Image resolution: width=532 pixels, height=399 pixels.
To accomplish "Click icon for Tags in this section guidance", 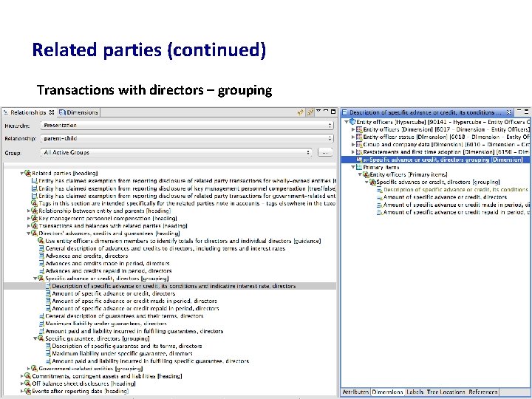I will click(x=34, y=203).
